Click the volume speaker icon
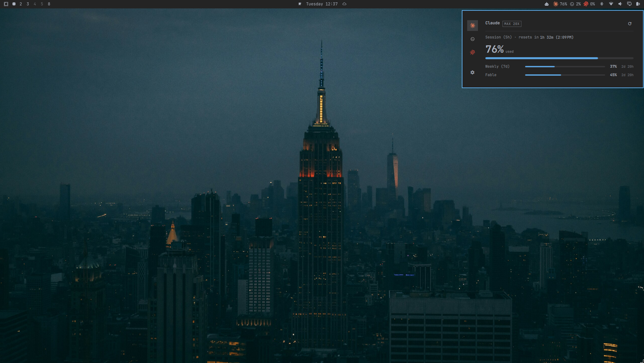The height and width of the screenshot is (363, 644). coord(620,4)
